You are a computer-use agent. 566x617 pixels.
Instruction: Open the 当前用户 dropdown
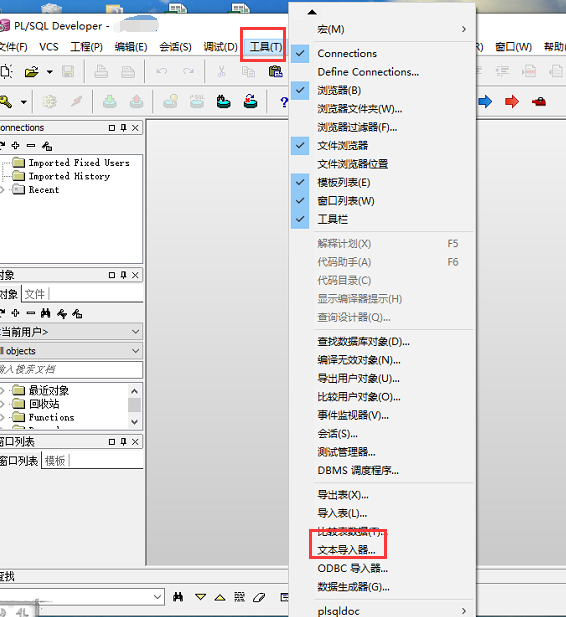pos(135,332)
